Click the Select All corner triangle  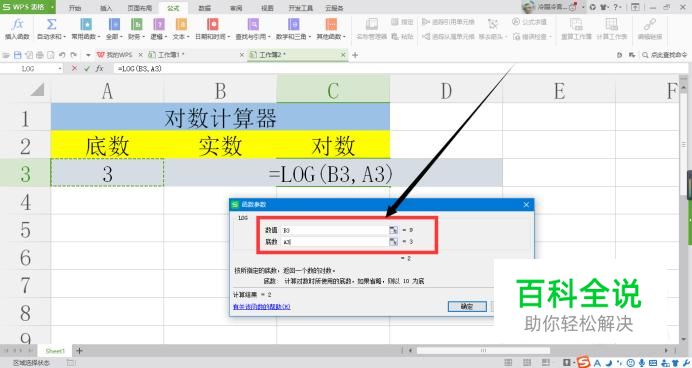point(37,90)
